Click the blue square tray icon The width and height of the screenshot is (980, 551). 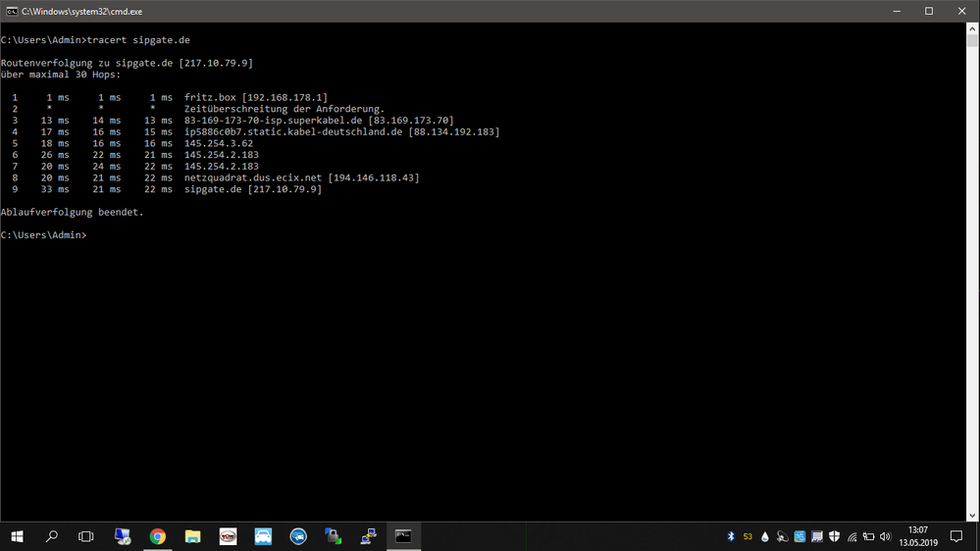pyautogui.click(x=799, y=536)
